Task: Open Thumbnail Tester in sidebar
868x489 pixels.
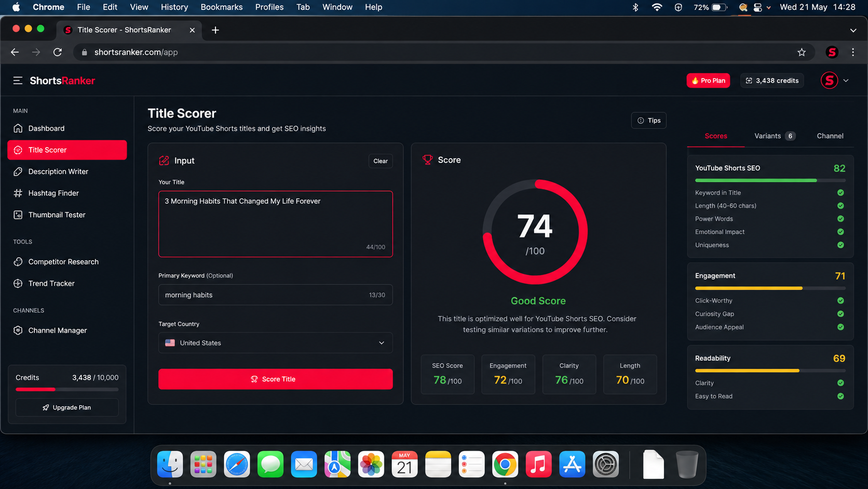Action: click(67, 215)
